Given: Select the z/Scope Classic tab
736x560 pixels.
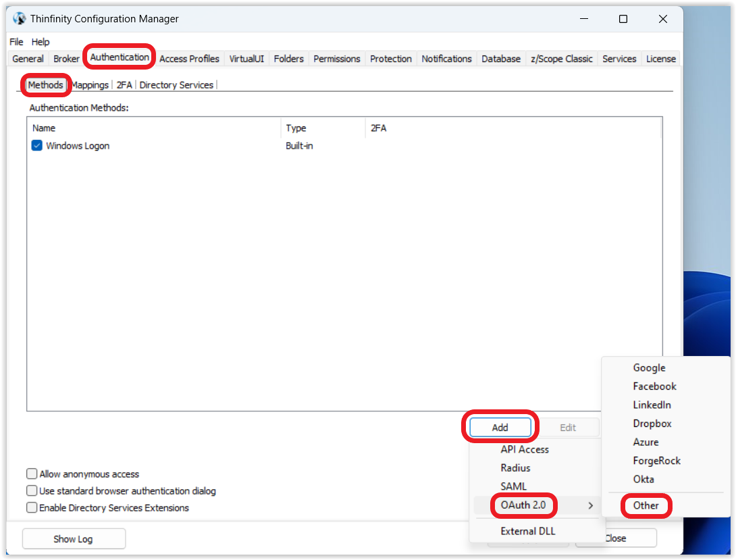Looking at the screenshot, I should [561, 59].
